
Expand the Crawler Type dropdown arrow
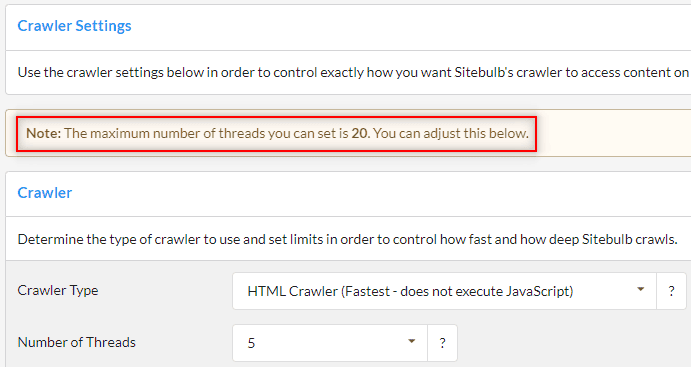640,289
